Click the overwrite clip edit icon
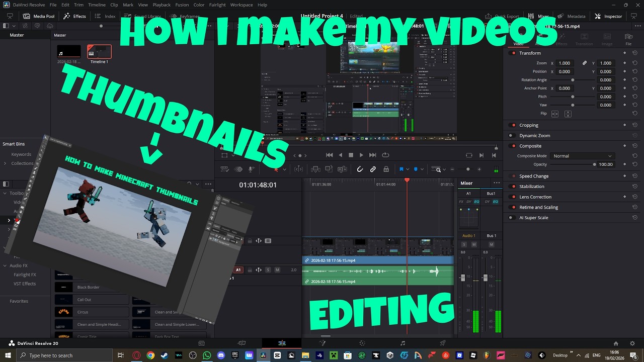The height and width of the screenshot is (362, 644). [329, 169]
